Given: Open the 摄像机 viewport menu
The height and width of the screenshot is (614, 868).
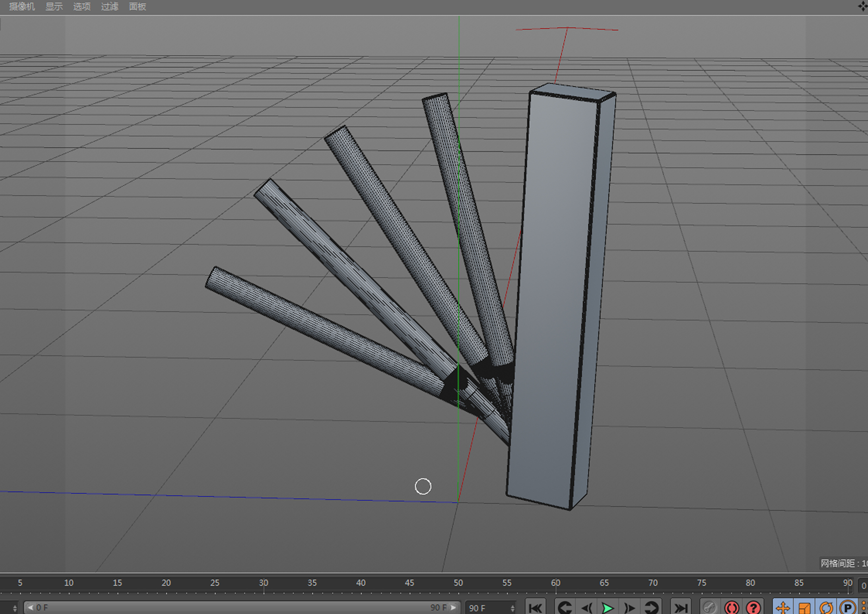Looking at the screenshot, I should pyautogui.click(x=22, y=6).
